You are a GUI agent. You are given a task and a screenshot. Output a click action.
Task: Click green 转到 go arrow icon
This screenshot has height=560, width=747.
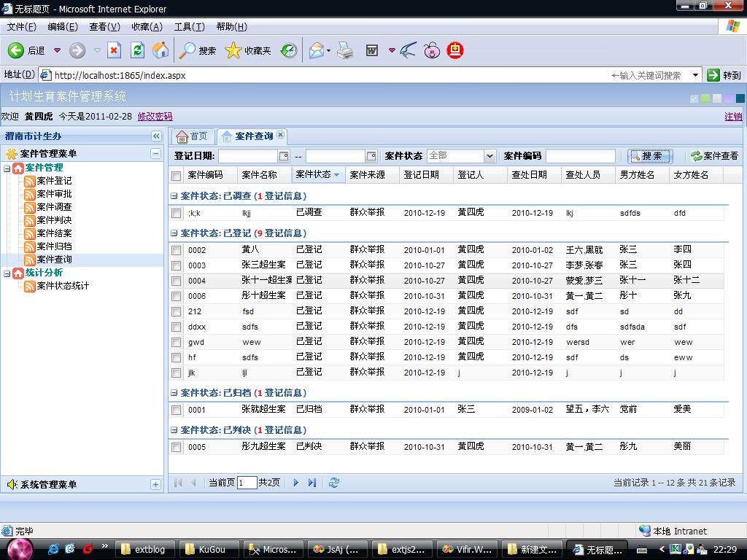713,75
